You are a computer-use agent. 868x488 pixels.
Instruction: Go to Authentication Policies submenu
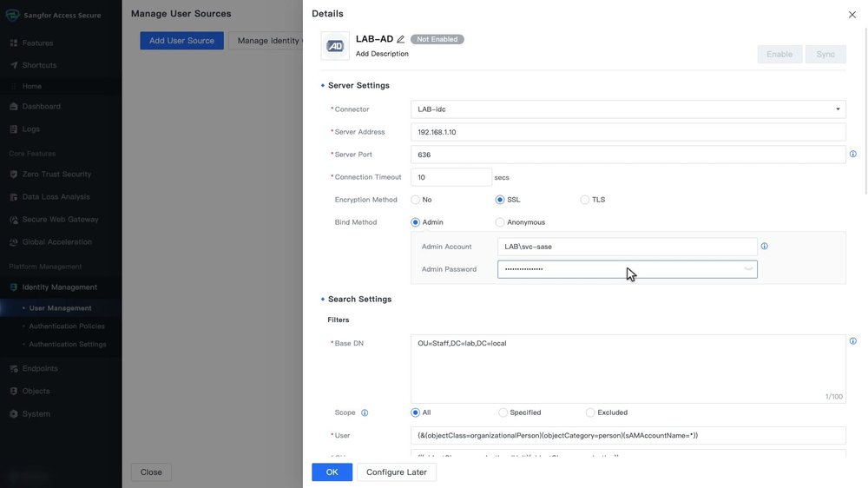[67, 326]
